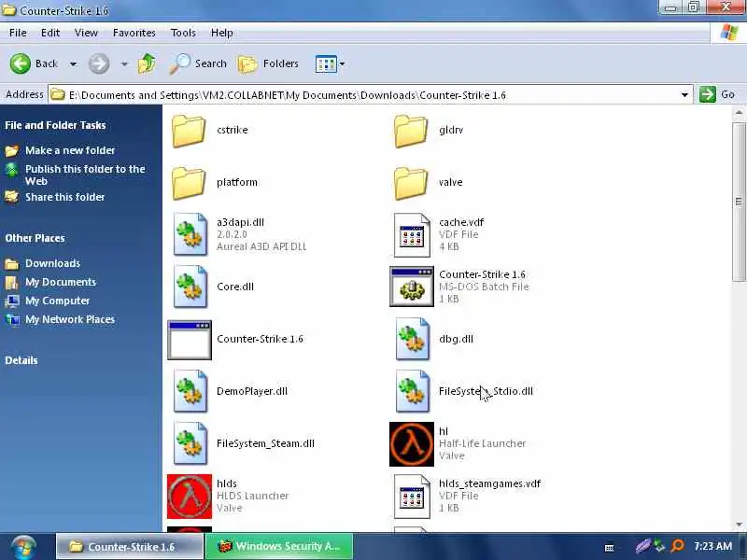
Task: Click the Make a new folder icon
Action: click(11, 151)
